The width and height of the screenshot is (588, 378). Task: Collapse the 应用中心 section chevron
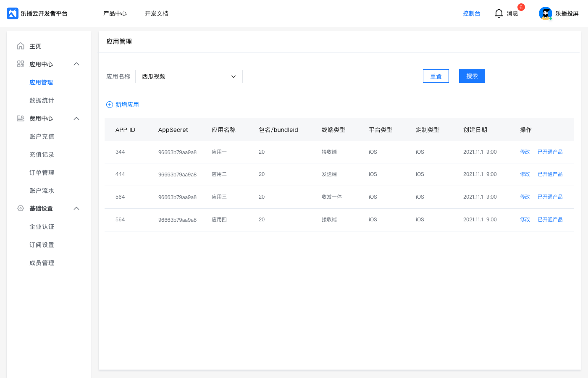(x=76, y=64)
